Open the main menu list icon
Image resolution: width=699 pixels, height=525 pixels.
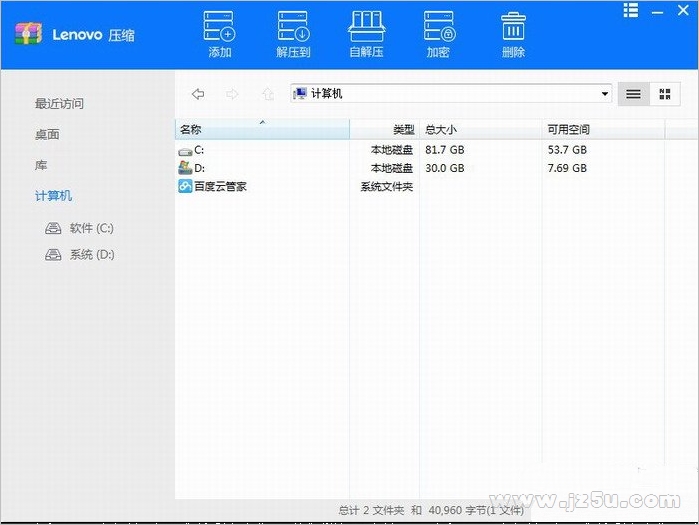(x=630, y=10)
